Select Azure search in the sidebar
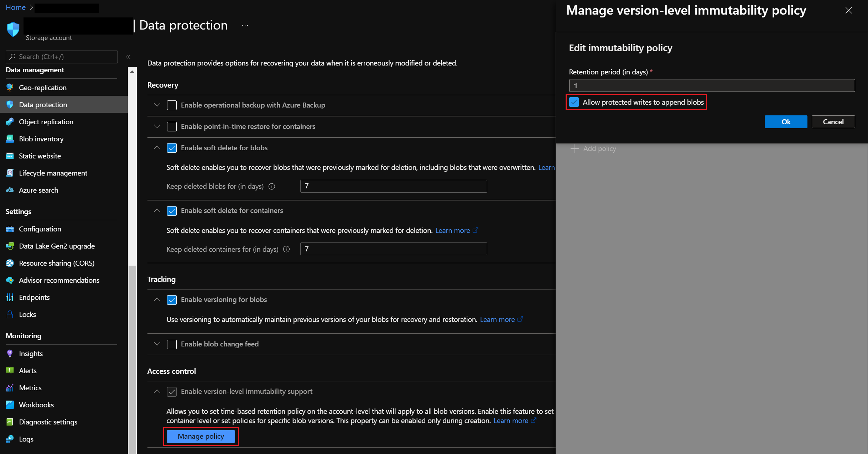 pyautogui.click(x=38, y=190)
